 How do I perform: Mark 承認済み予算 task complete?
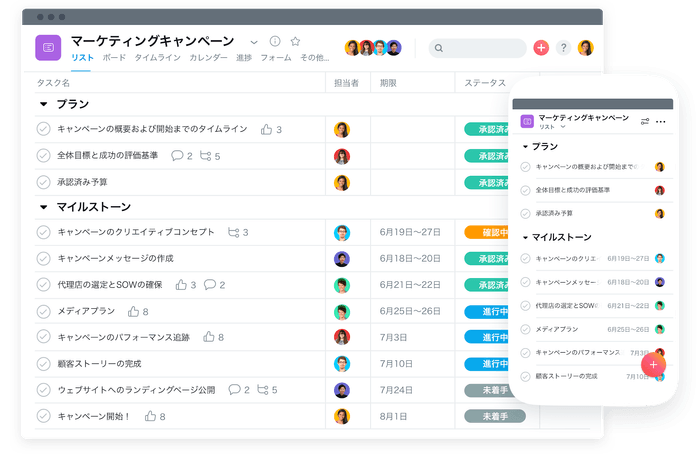(x=43, y=182)
